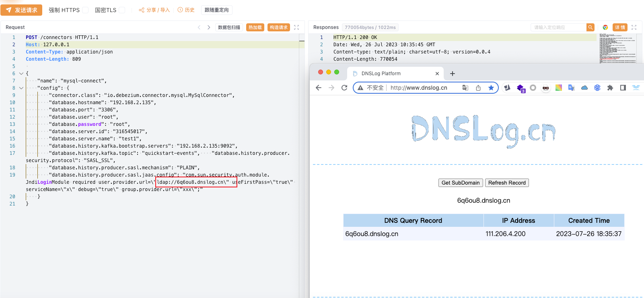644x298 pixels.
Task: Click the 770054bytes / 1022ms response stats
Action: 370,27
